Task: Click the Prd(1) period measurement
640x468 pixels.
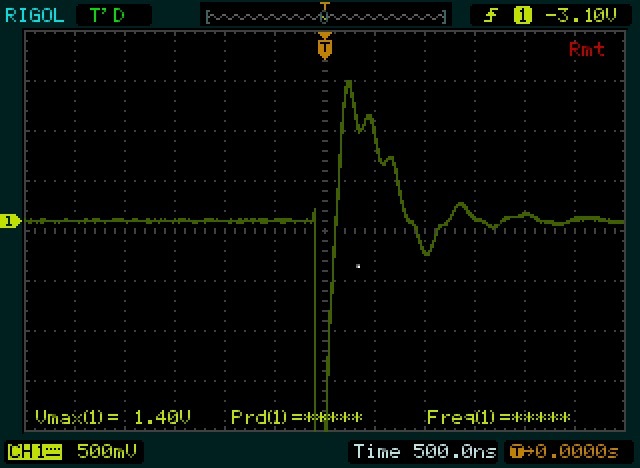Action: pos(297,417)
